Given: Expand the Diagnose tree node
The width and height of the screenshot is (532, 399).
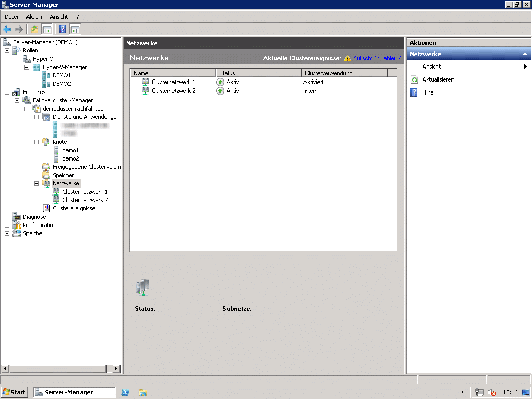Looking at the screenshot, I should 7,217.
